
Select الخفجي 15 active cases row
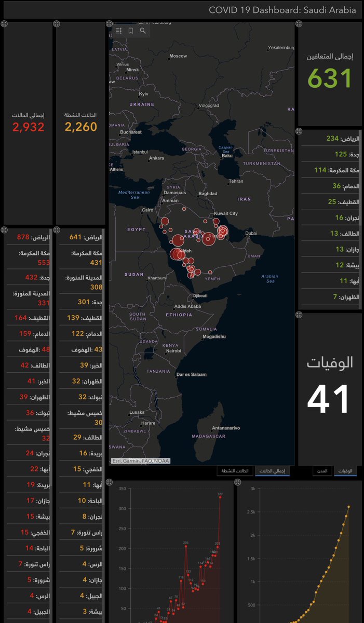pyautogui.click(x=81, y=469)
